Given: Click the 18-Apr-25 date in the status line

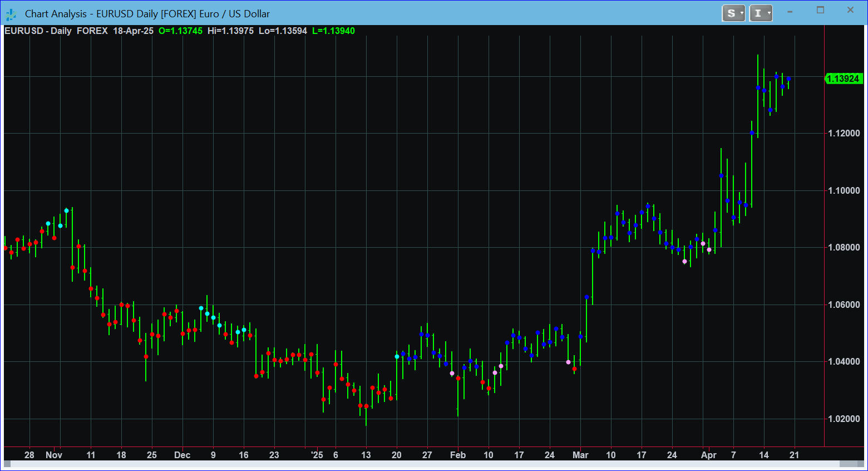Looking at the screenshot, I should click(x=133, y=31).
